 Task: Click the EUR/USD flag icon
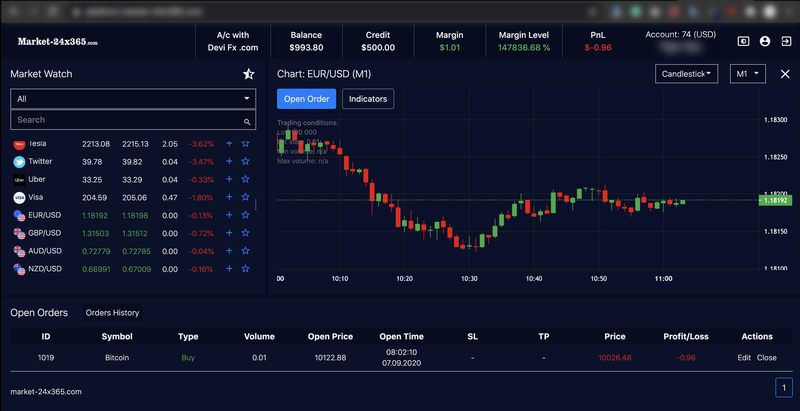coord(19,216)
